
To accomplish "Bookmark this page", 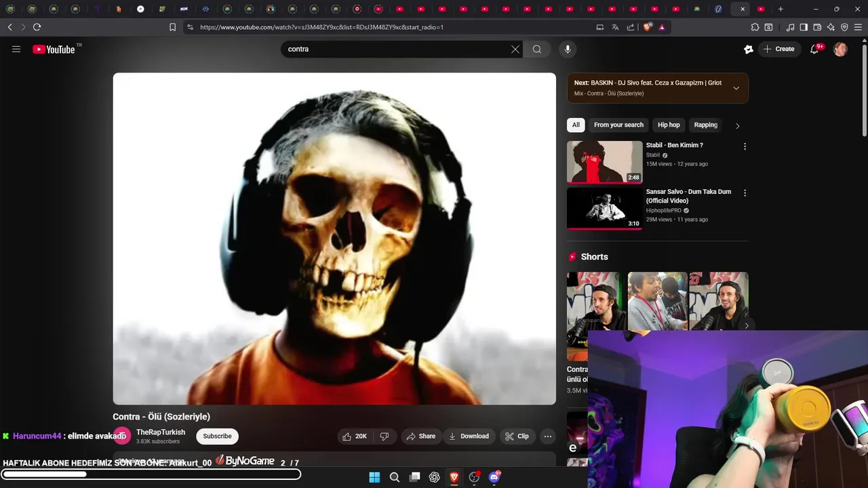I will pos(172,27).
